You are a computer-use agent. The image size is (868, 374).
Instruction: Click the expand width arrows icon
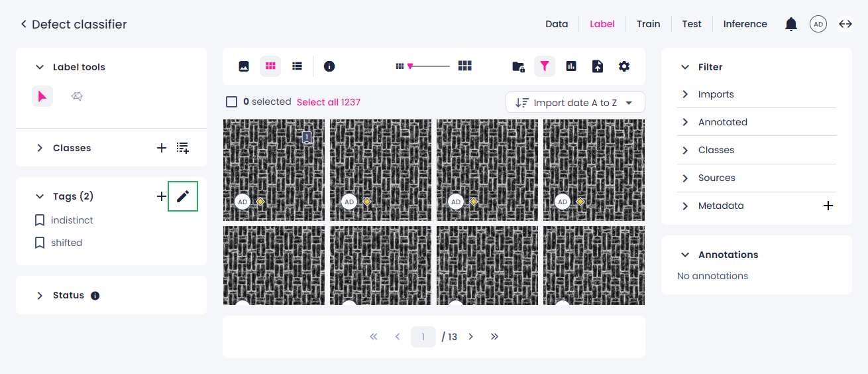(845, 24)
